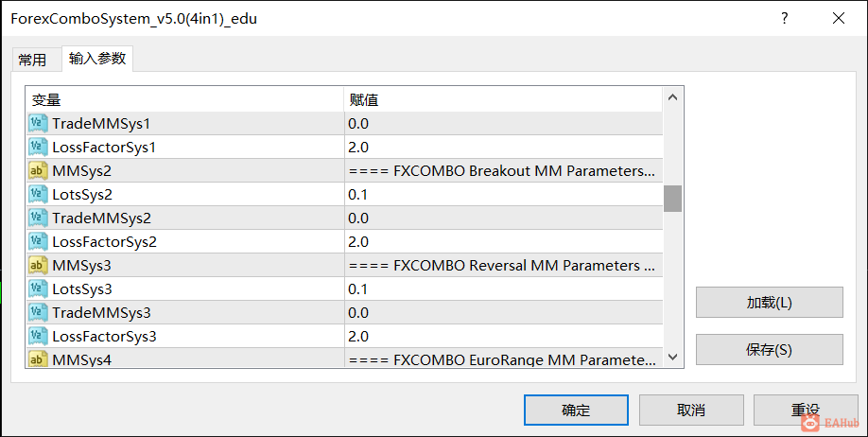Viewport: 868px width, 437px height.
Task: Click the vertical scrollbar thumb
Action: pos(672,199)
